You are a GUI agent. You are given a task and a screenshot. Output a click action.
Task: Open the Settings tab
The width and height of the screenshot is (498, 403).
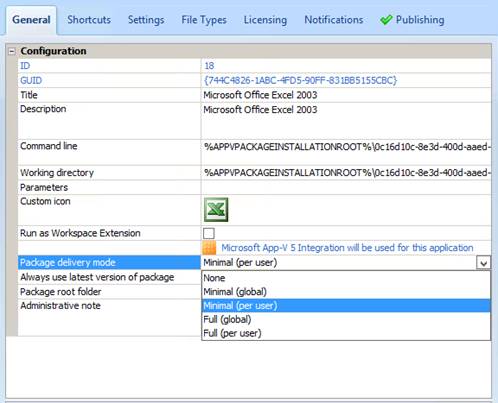click(146, 20)
